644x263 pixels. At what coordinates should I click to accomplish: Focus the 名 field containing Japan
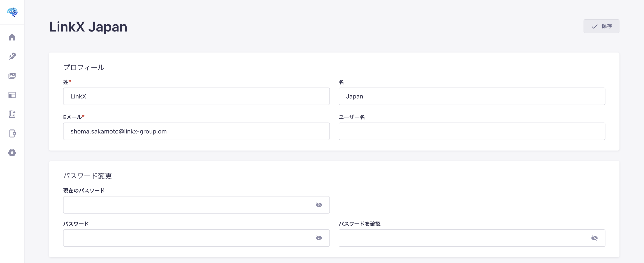pyautogui.click(x=471, y=96)
